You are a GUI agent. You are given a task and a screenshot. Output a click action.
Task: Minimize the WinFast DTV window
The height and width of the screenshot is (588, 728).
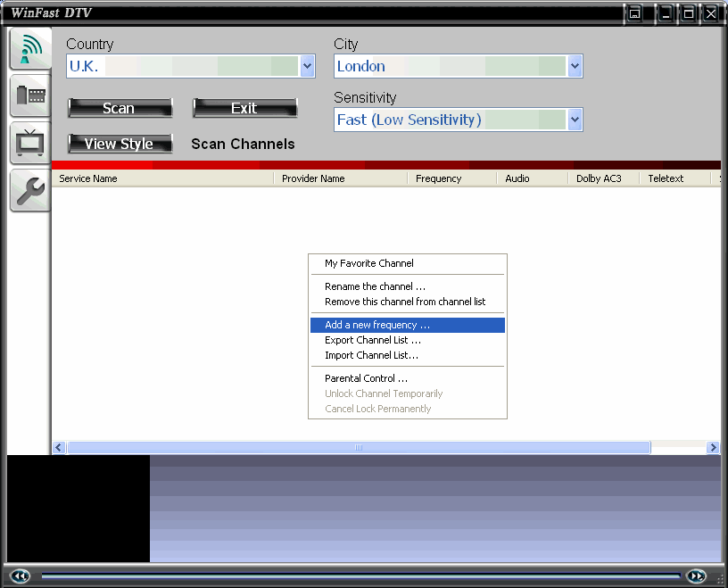click(x=666, y=13)
